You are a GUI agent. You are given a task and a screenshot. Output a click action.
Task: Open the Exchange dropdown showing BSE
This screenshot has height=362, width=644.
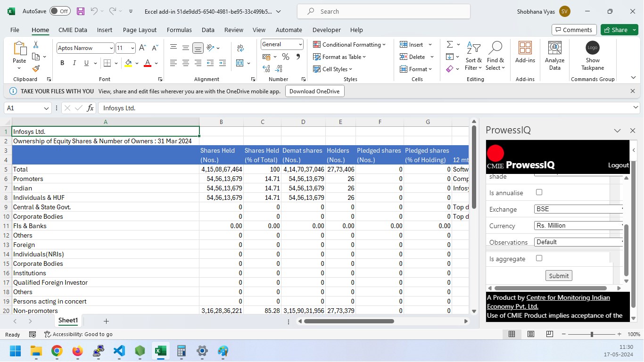[x=579, y=209]
